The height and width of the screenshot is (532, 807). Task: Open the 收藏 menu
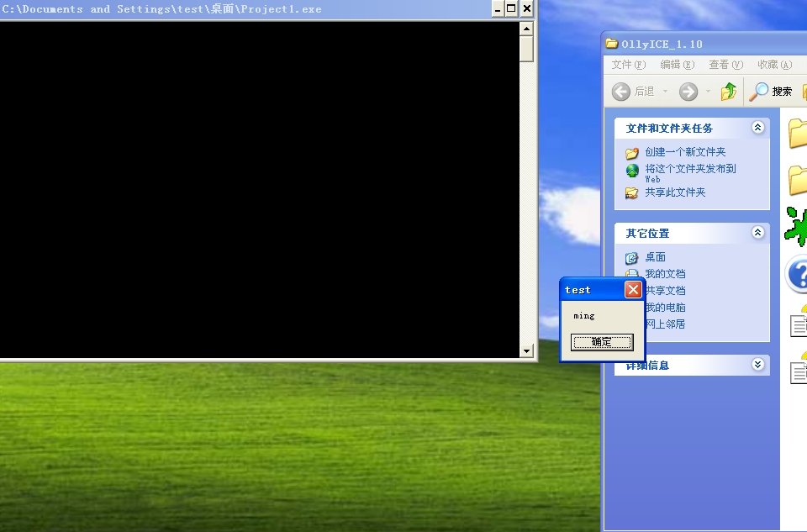773,65
